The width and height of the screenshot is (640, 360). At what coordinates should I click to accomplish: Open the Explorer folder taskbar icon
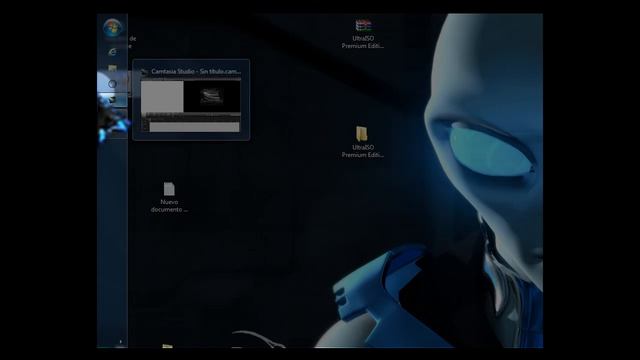[112, 68]
